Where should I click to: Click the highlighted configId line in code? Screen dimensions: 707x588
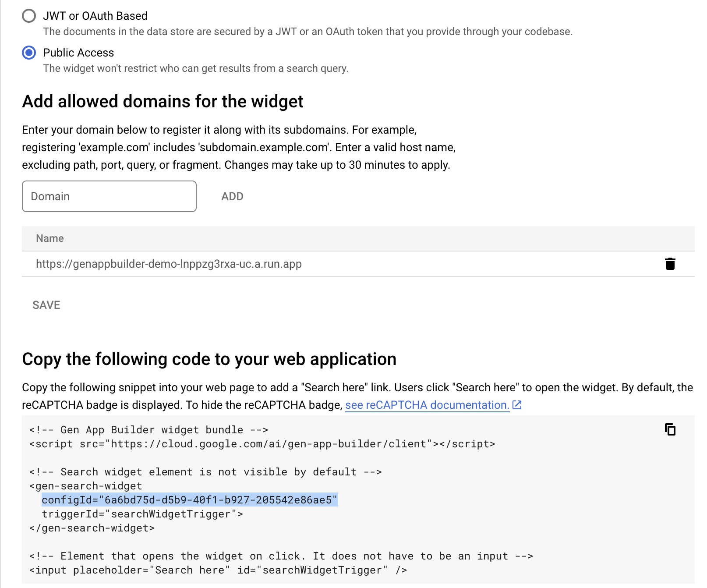click(x=189, y=500)
